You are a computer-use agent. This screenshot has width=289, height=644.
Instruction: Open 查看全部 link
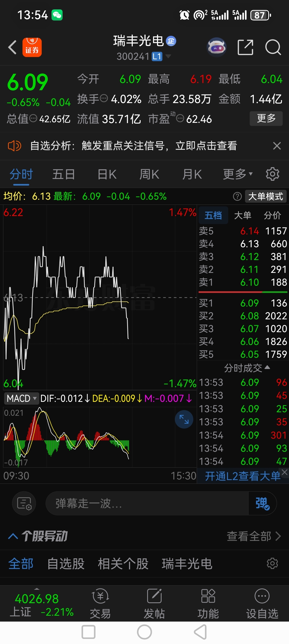tap(254, 536)
